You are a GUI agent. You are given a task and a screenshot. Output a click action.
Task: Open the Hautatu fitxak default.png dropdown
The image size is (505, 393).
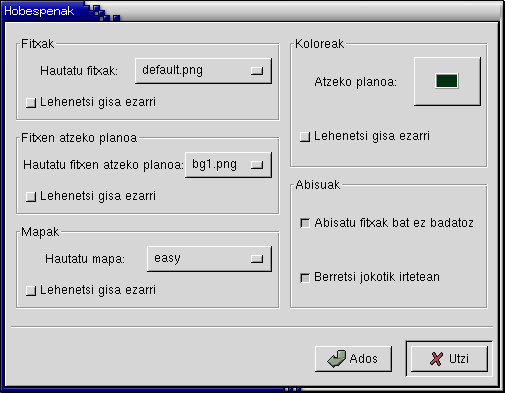203,71
